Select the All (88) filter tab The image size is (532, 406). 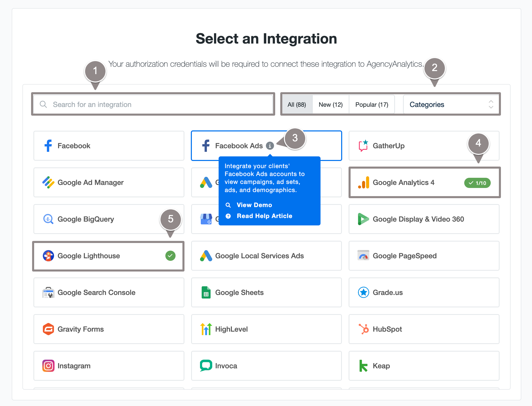coord(297,104)
